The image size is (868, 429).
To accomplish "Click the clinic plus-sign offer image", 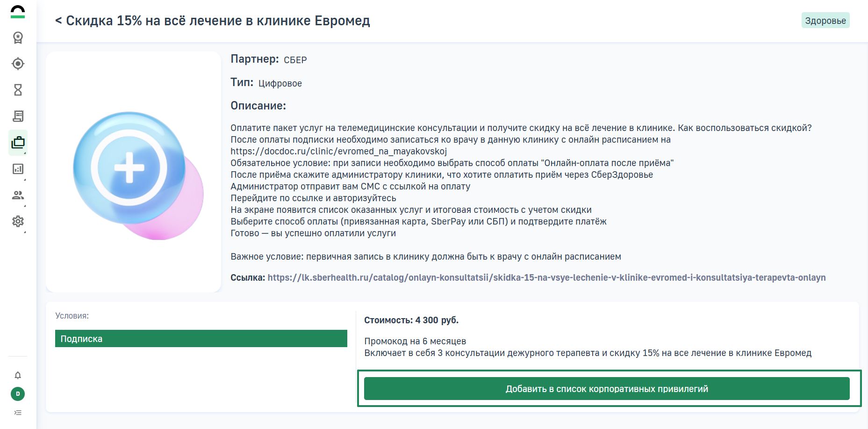I will [x=133, y=172].
